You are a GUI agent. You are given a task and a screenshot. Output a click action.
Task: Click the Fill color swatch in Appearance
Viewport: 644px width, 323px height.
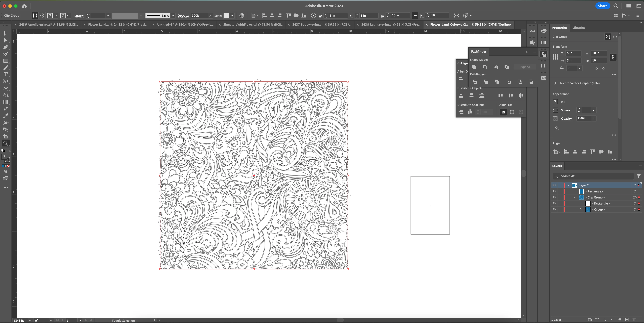pyautogui.click(x=555, y=102)
